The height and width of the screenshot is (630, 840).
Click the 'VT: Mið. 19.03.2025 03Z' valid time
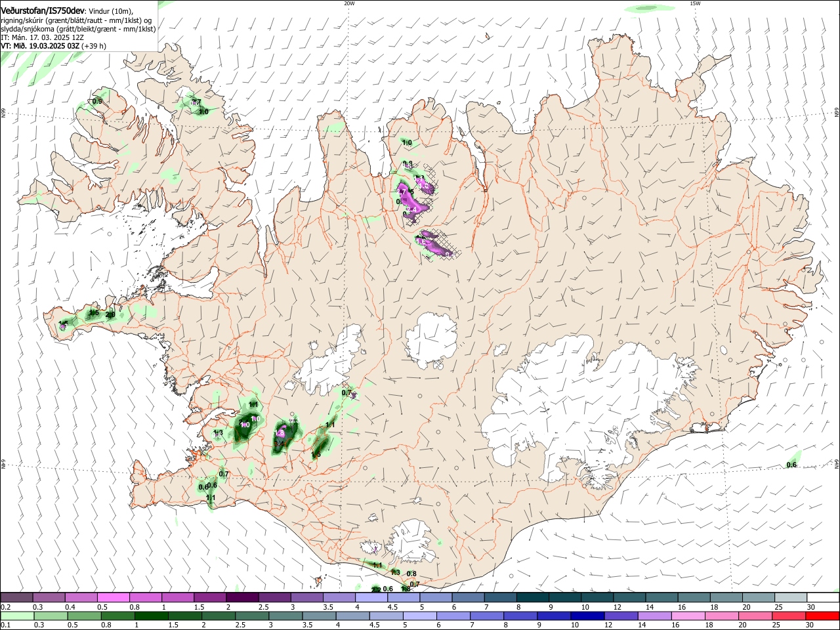click(40, 46)
